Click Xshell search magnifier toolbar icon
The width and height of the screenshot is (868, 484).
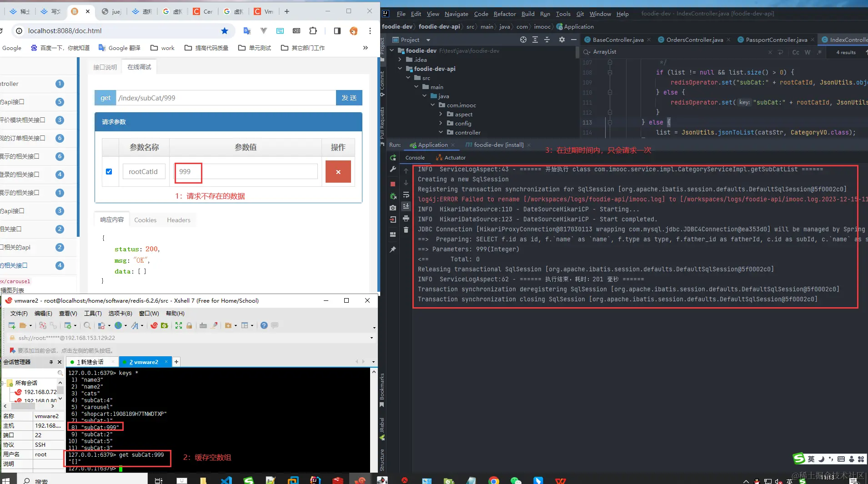(87, 325)
